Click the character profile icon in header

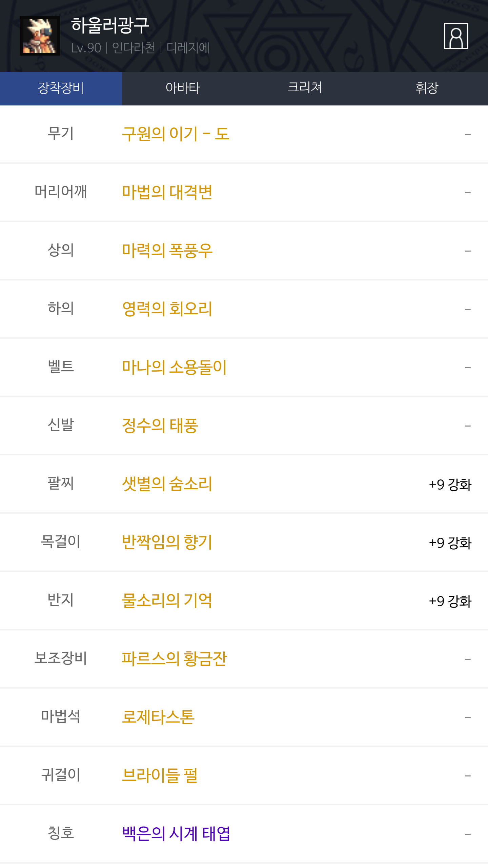click(x=456, y=36)
